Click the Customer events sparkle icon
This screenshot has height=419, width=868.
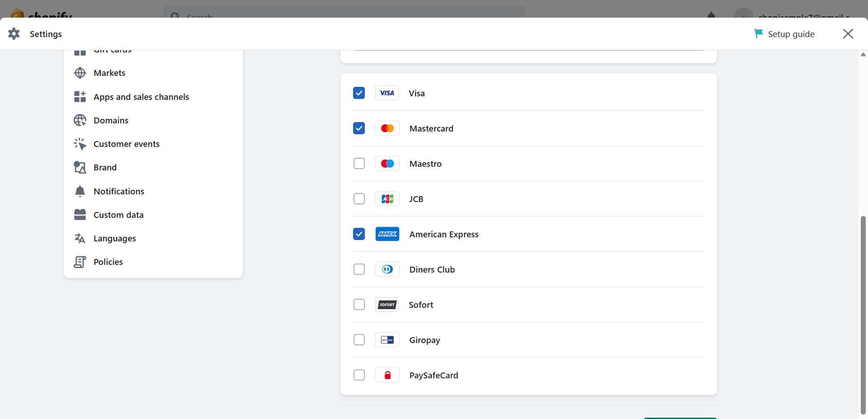(80, 144)
